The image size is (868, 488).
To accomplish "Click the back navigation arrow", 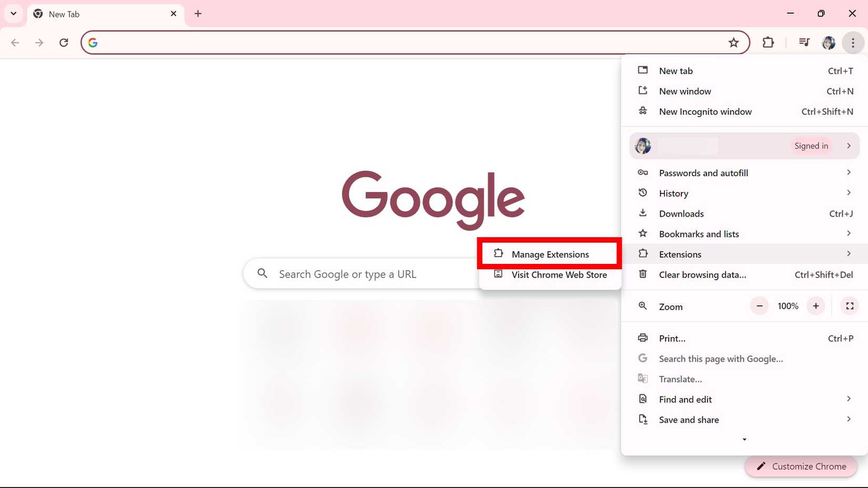I will coord(15,43).
